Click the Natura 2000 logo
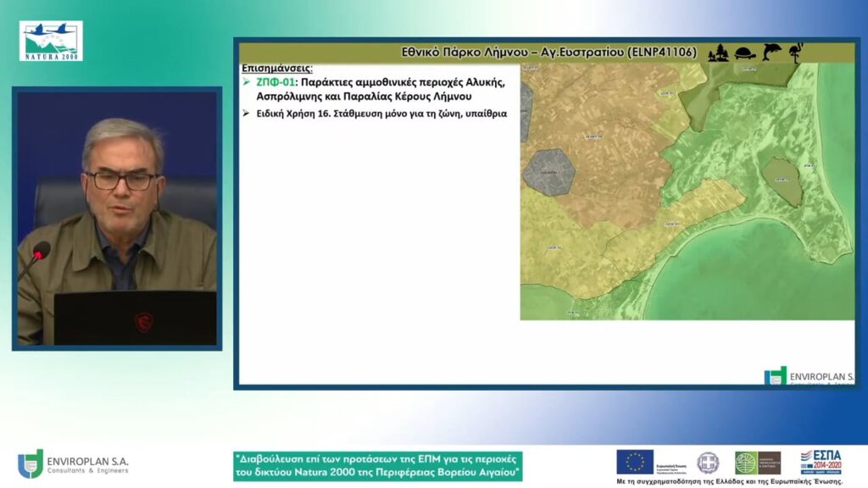The height and width of the screenshot is (488, 868). pos(51,41)
